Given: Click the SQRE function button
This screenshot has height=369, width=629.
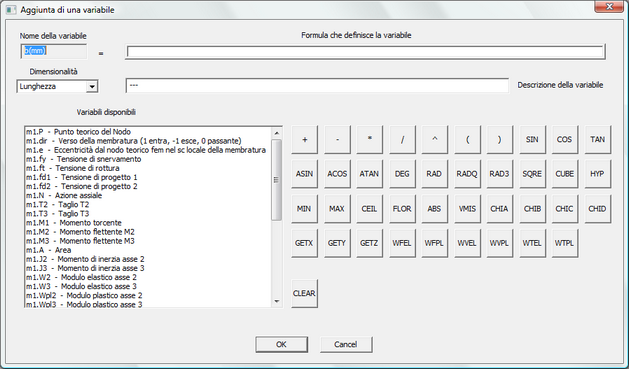Looking at the screenshot, I should coord(532,174).
